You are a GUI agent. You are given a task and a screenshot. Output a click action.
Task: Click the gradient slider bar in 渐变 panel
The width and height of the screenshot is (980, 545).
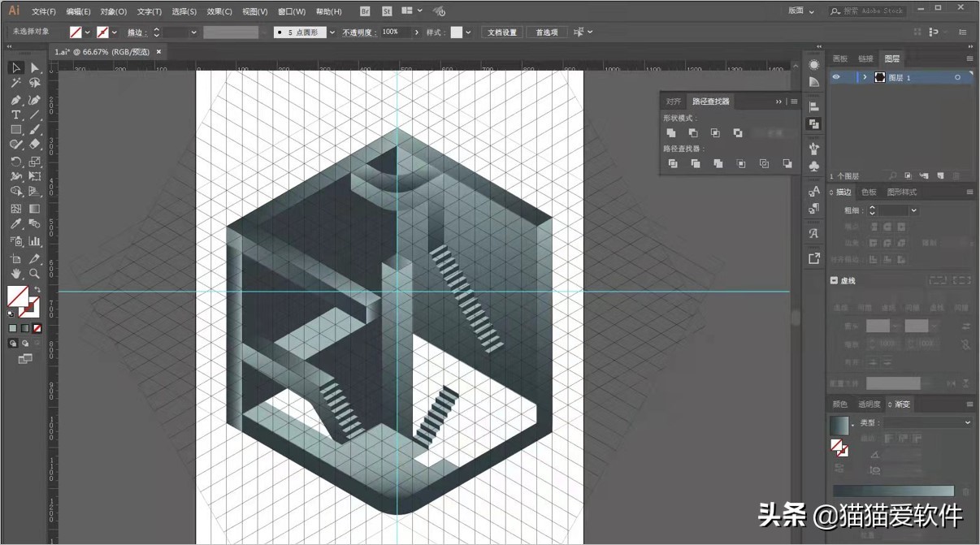coord(893,491)
